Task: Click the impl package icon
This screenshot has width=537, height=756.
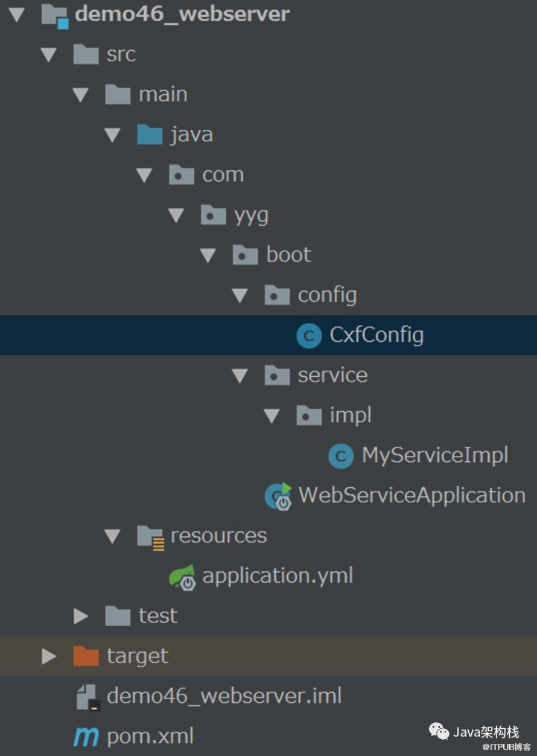Action: pos(309,415)
